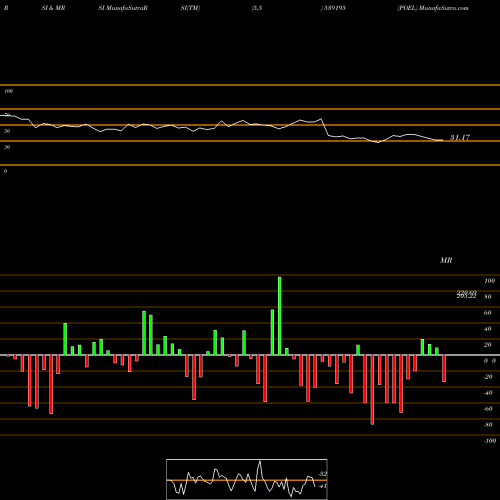
Task: Click the -20 label on MR axis
Action: [488, 377]
